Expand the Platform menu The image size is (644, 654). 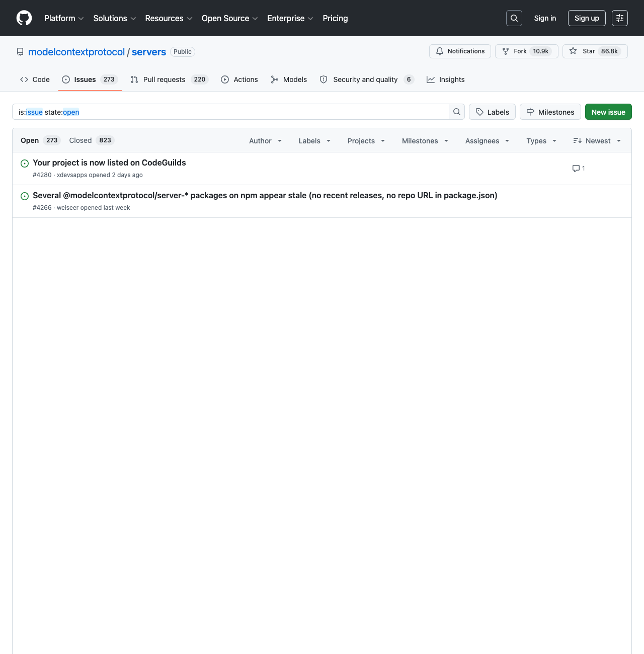pyautogui.click(x=64, y=18)
